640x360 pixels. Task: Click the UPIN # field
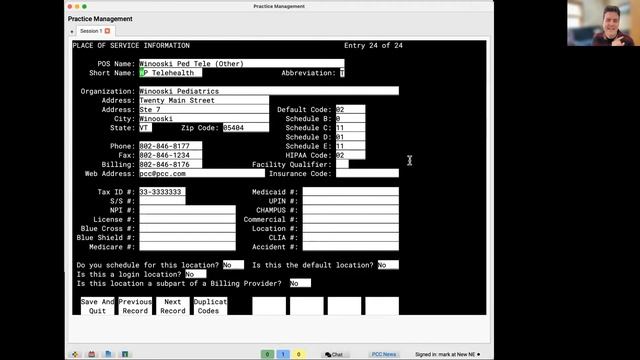point(351,201)
